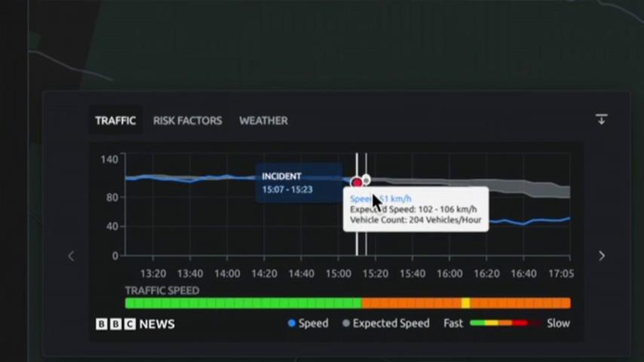Switch to the Risk Factors tab
Viewport: 644px width, 362px height.
[187, 121]
